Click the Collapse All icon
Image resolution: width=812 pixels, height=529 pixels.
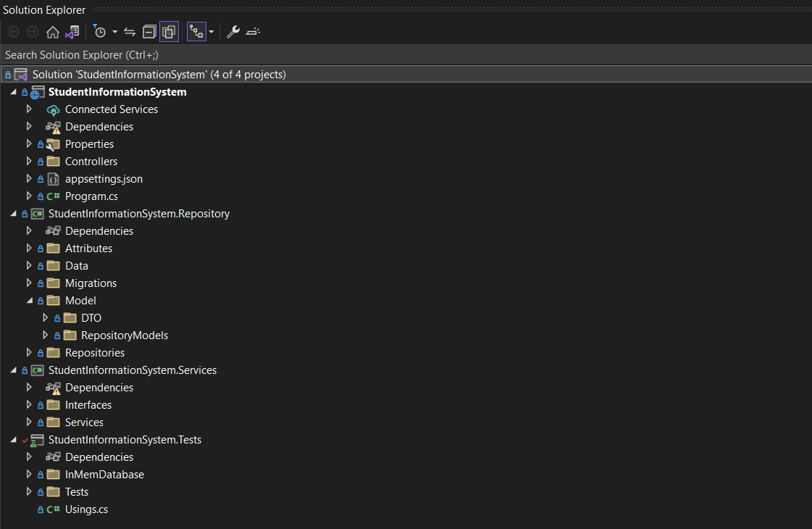pyautogui.click(x=149, y=31)
